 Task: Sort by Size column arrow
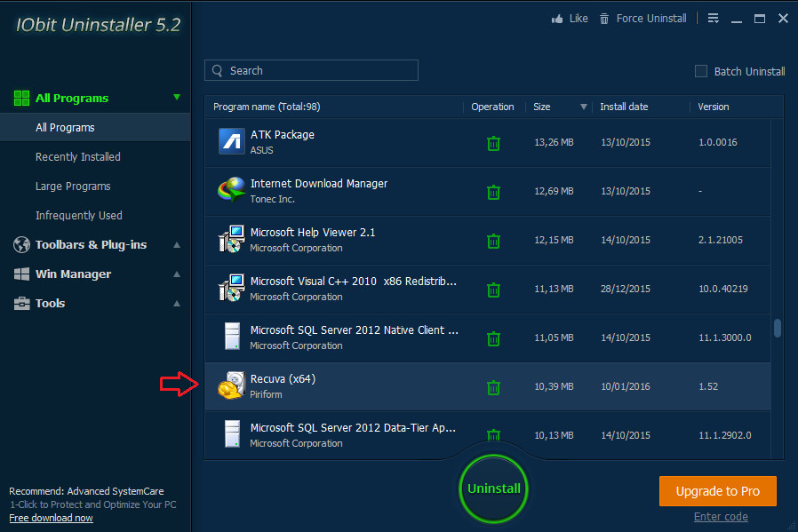click(584, 107)
